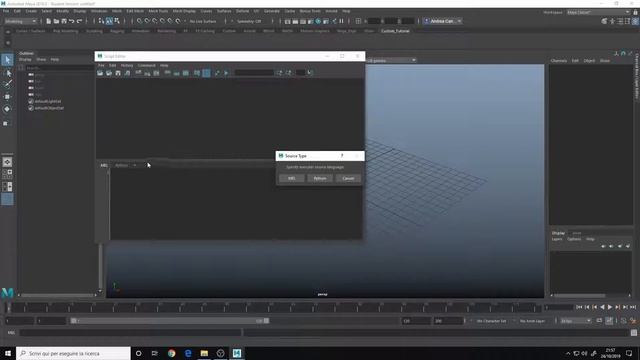Select the Lasso Select tool in Tool Box
The width and height of the screenshot is (640, 360).
(7, 73)
